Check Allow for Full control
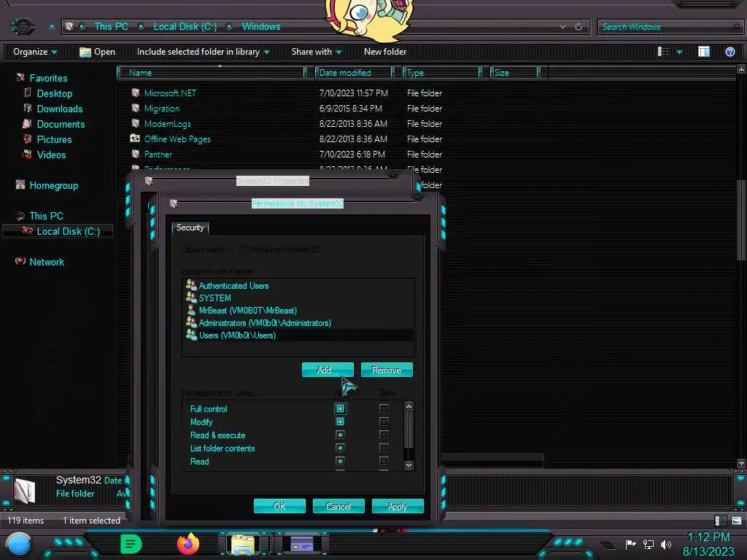The width and height of the screenshot is (747, 560). 340,408
